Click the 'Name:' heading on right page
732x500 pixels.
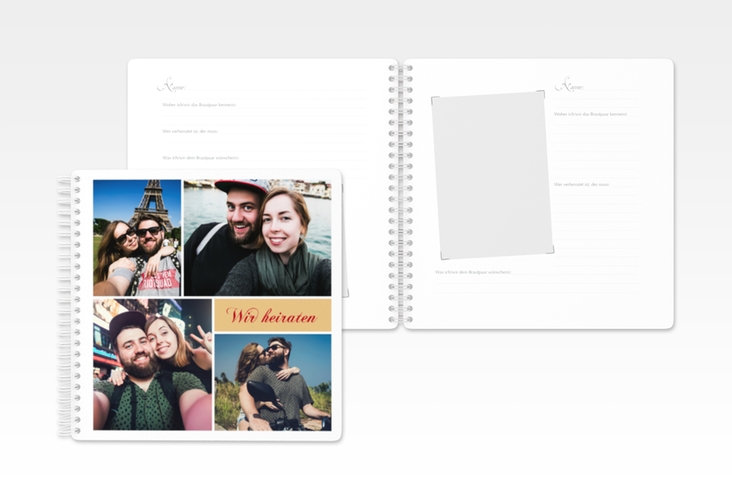coord(570,85)
